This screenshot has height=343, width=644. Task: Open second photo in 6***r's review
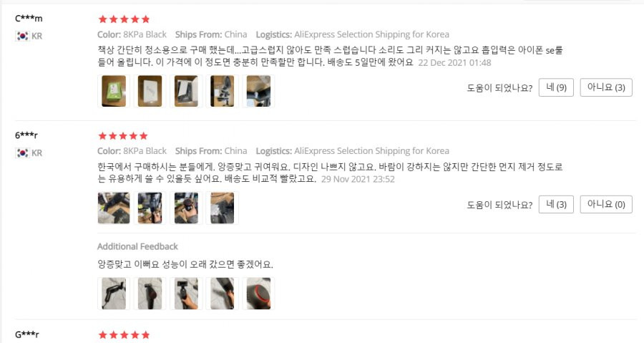(x=150, y=208)
